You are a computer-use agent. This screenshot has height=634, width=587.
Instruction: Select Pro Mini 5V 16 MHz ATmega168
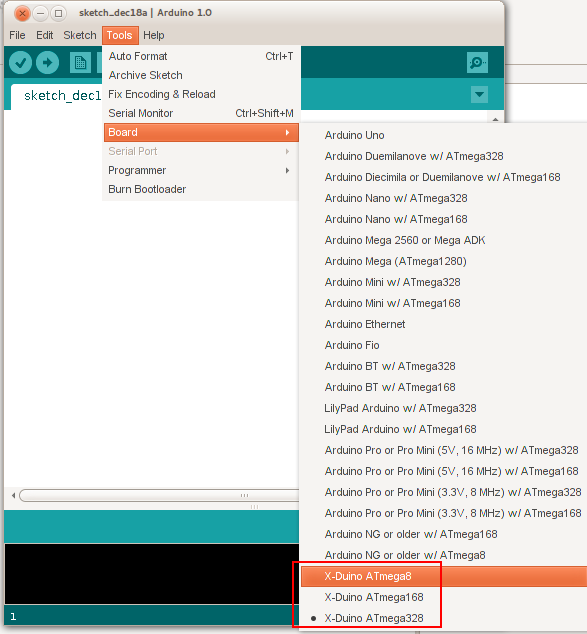444,471
